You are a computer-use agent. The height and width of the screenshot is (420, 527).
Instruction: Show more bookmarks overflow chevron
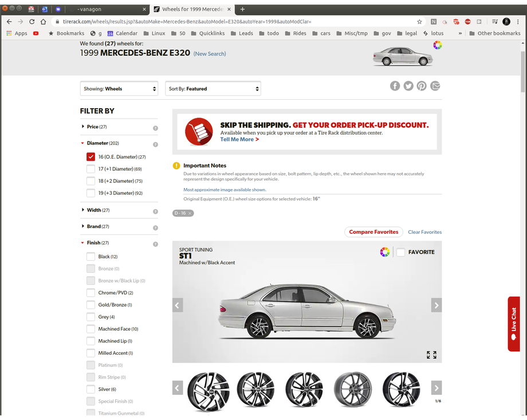point(460,33)
